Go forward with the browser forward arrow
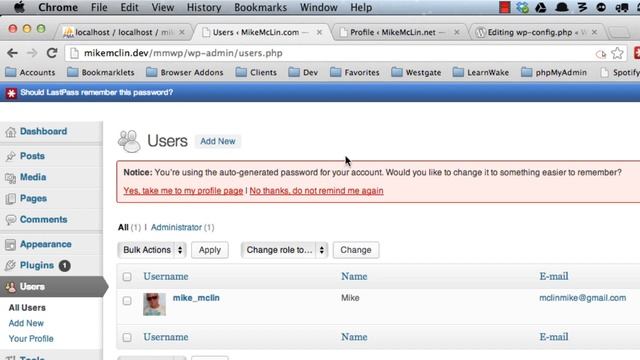The image size is (640, 360). point(32,53)
